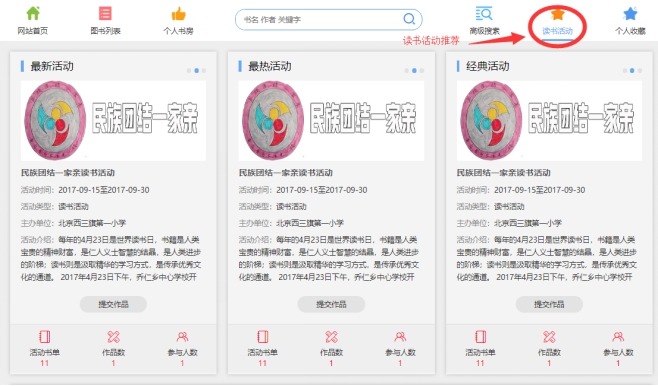Click the 图书列表 nav label

click(x=105, y=31)
